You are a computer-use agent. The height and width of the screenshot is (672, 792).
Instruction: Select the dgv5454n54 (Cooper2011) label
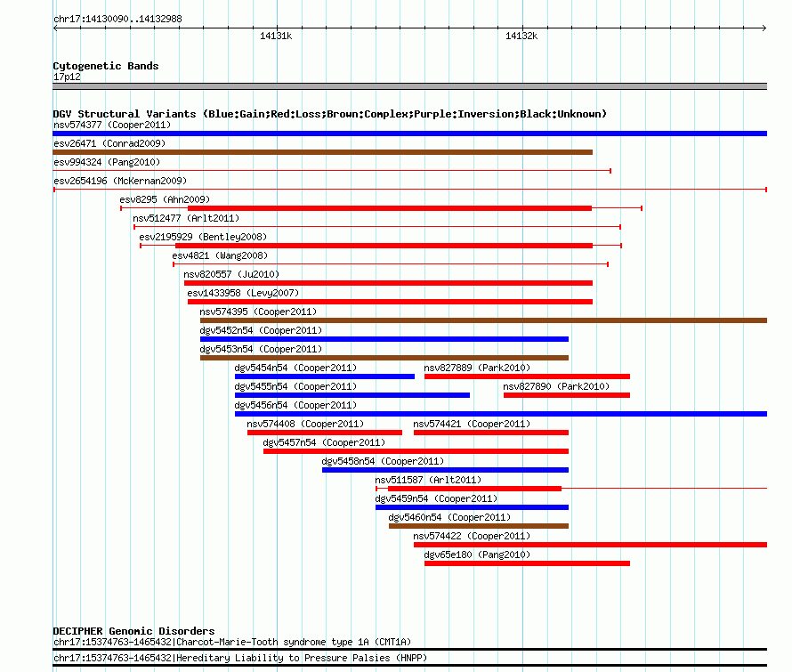tap(295, 368)
